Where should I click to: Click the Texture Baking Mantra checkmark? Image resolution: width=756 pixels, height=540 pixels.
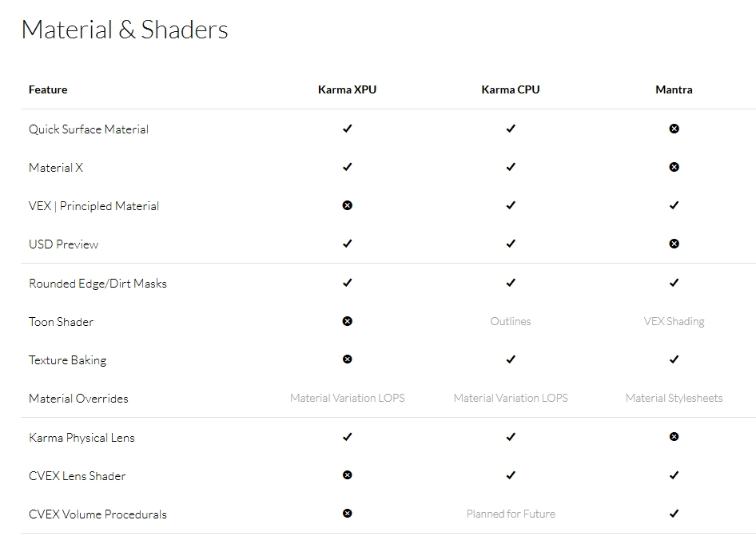674,359
